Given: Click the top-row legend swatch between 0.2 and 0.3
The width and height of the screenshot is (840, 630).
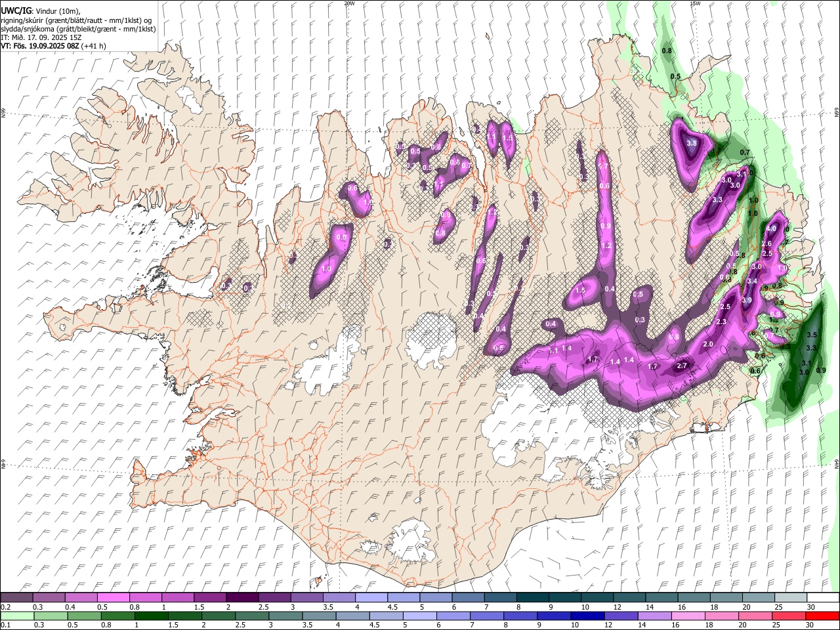Looking at the screenshot, I should [x=16, y=597].
